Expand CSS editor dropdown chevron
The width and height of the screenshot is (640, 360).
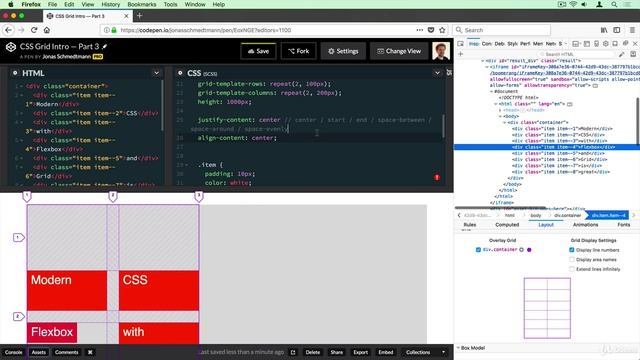[x=437, y=73]
